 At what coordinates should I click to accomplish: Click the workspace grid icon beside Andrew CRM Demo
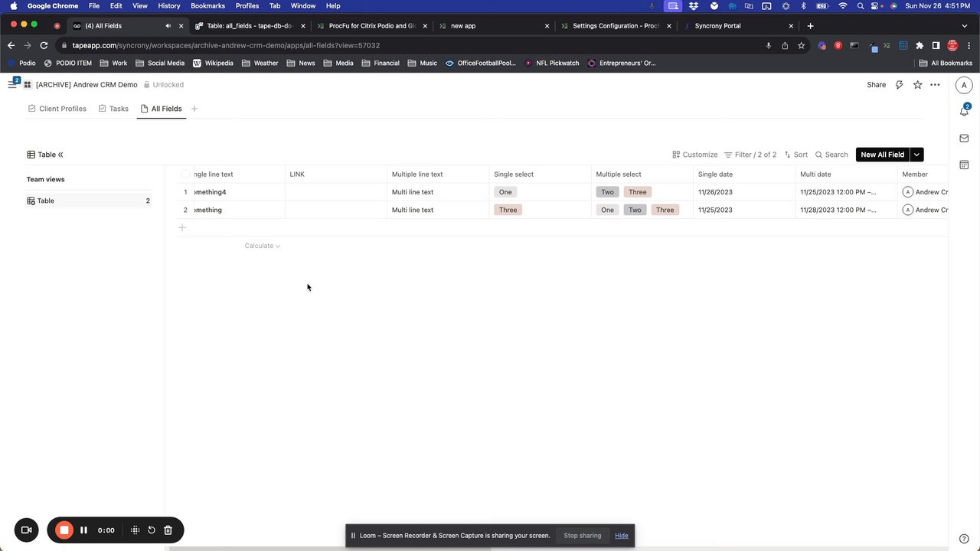pyautogui.click(x=28, y=85)
